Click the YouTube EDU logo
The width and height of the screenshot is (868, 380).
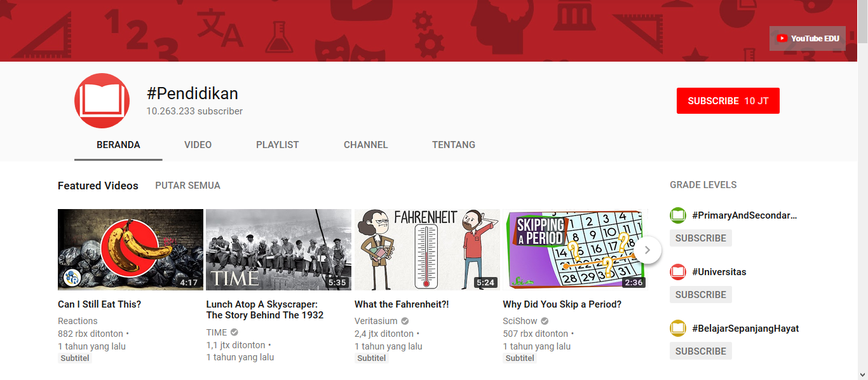(x=807, y=38)
